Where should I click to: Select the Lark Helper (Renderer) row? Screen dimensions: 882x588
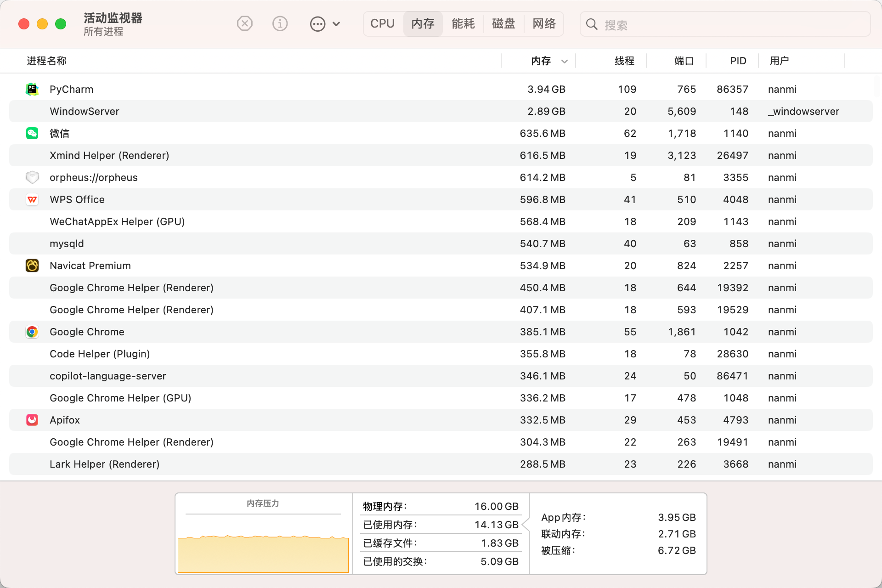point(441,464)
